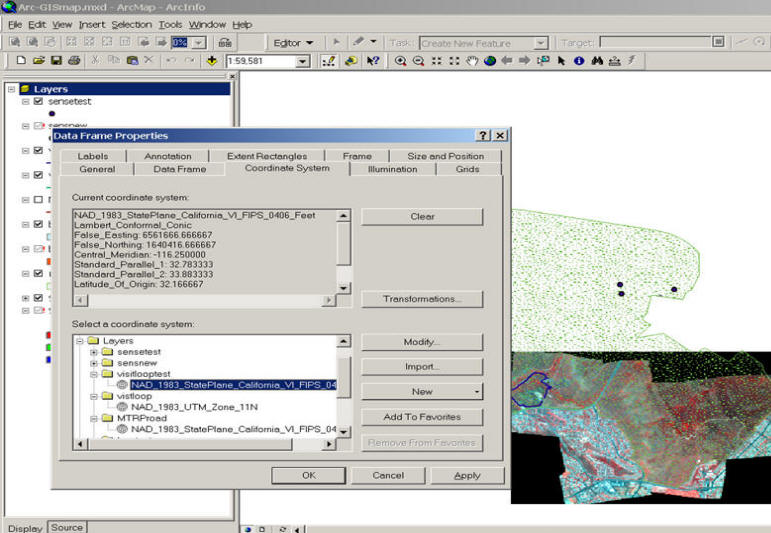Open the zoom percent dropdown

click(199, 43)
